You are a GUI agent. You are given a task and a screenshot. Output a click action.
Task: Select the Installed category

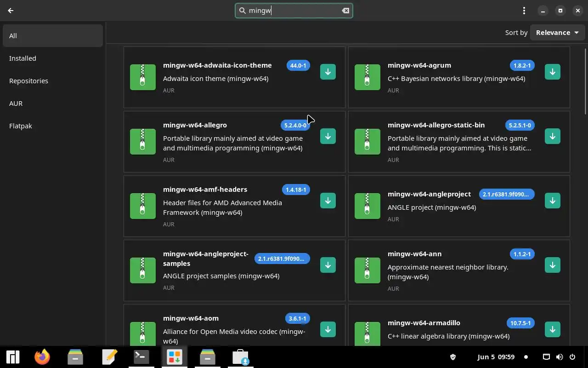(53, 58)
